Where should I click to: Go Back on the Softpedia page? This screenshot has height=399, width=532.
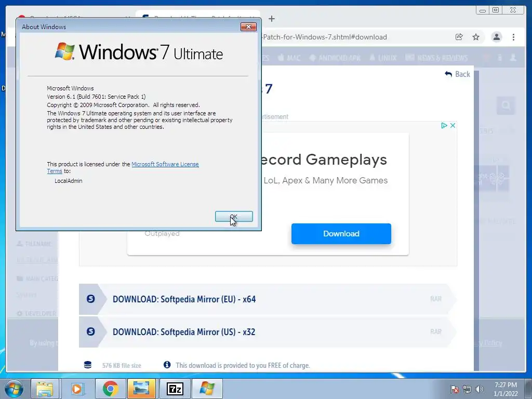coord(457,74)
